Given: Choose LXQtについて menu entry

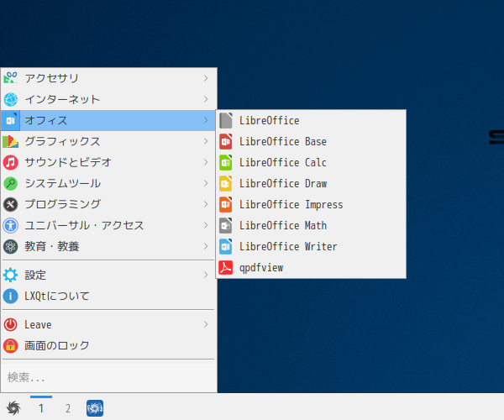Looking at the screenshot, I should [x=108, y=296].
